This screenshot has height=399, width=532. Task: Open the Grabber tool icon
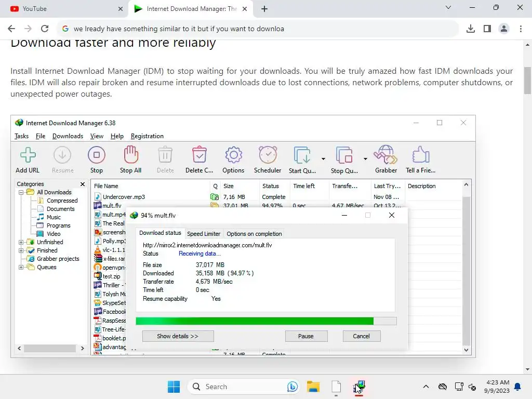pyautogui.click(x=386, y=155)
